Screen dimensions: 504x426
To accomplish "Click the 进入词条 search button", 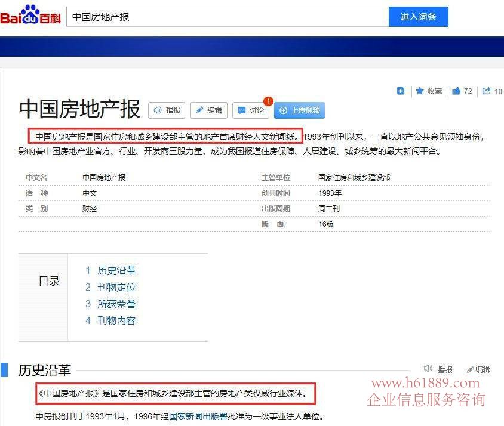I will click(418, 17).
